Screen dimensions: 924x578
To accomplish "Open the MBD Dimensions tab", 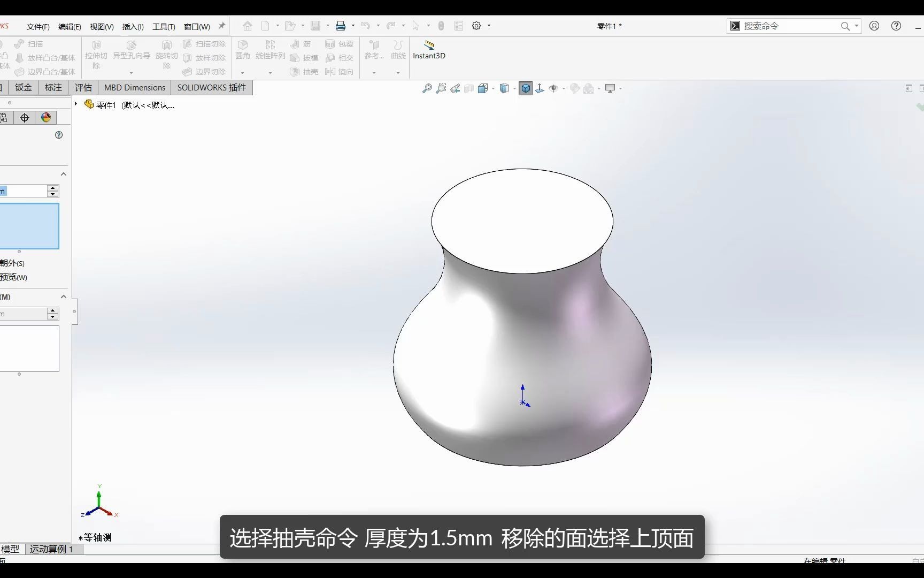I will point(134,87).
